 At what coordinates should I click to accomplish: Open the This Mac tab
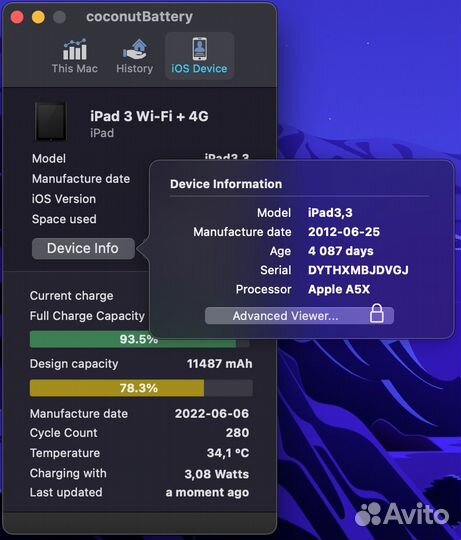tap(75, 56)
